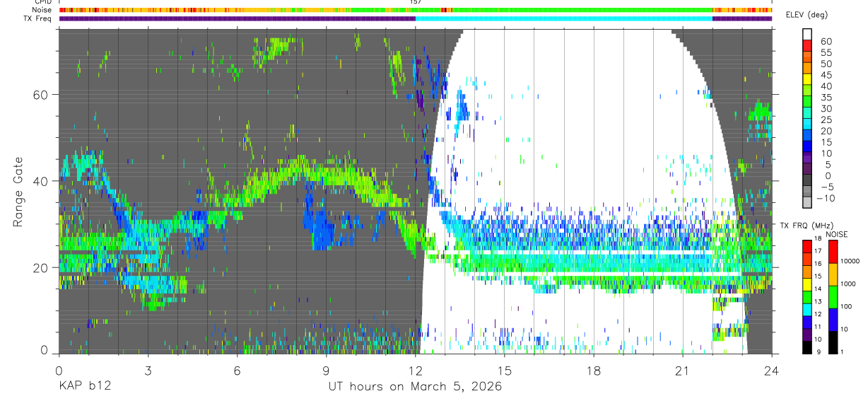868x401 pixels.
Task: Click the red segment of the ELEV color bar
Action: (x=807, y=47)
